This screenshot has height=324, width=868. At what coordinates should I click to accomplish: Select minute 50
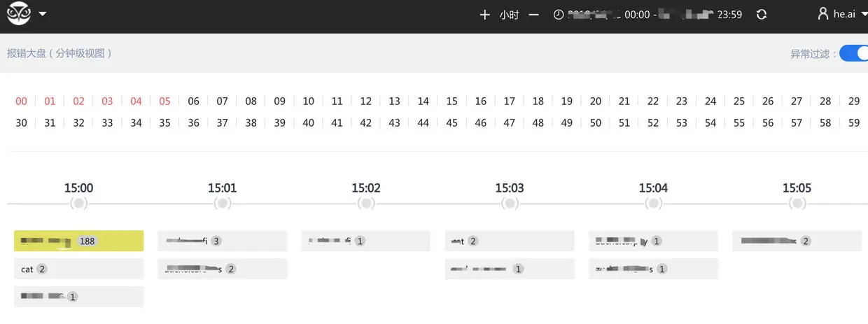(596, 123)
